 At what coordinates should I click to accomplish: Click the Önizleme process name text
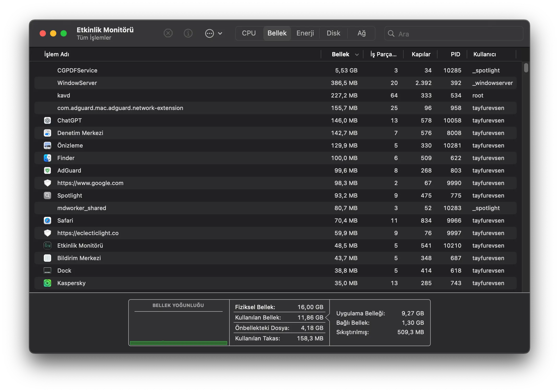coord(70,145)
